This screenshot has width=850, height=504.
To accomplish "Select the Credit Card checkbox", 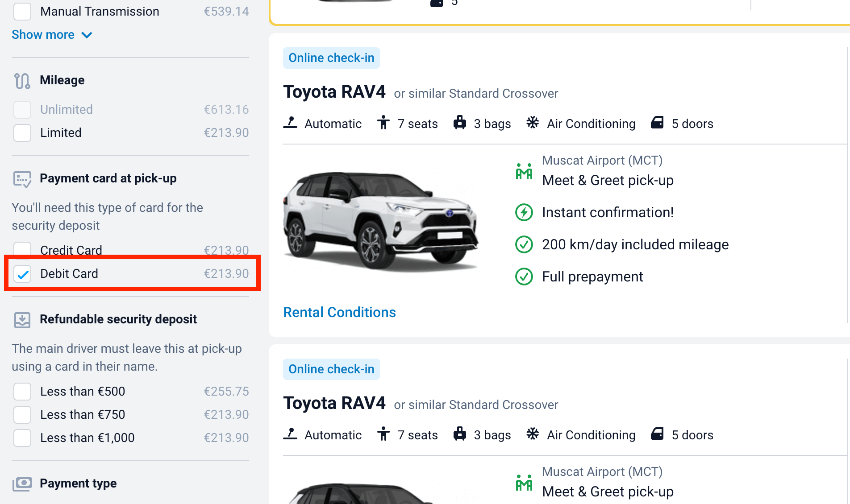I will 22,248.
